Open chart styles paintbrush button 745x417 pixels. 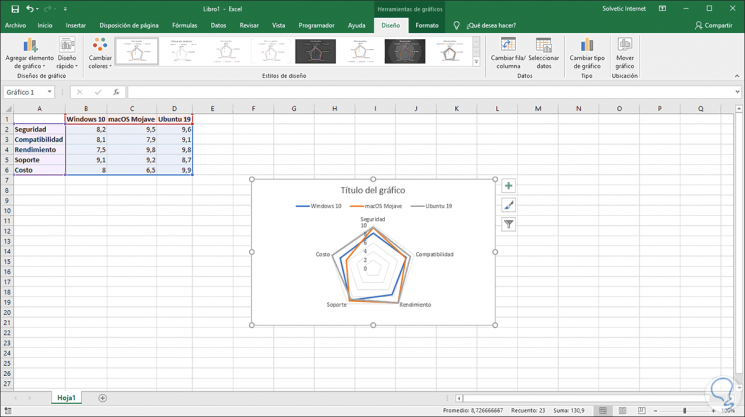pyautogui.click(x=508, y=205)
